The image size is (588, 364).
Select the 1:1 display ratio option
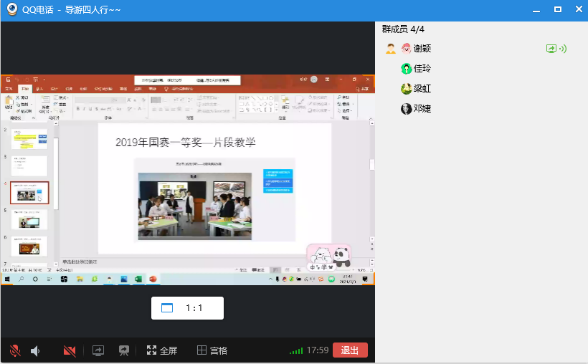[187, 308]
